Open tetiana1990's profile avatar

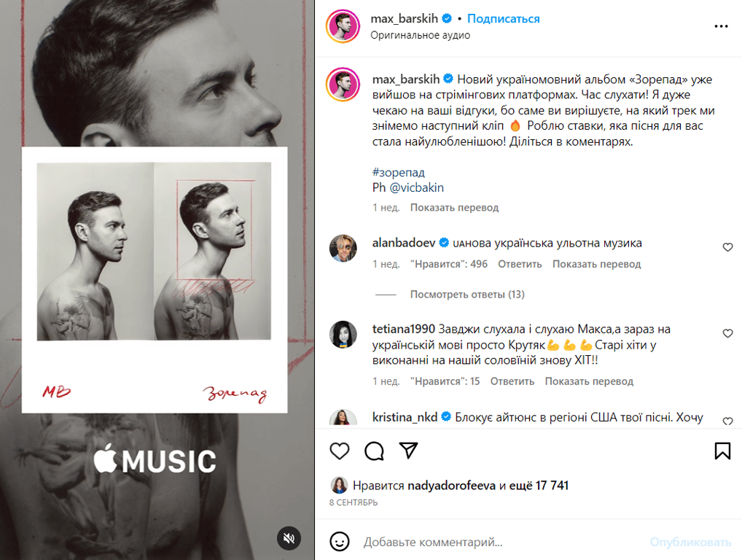343,334
